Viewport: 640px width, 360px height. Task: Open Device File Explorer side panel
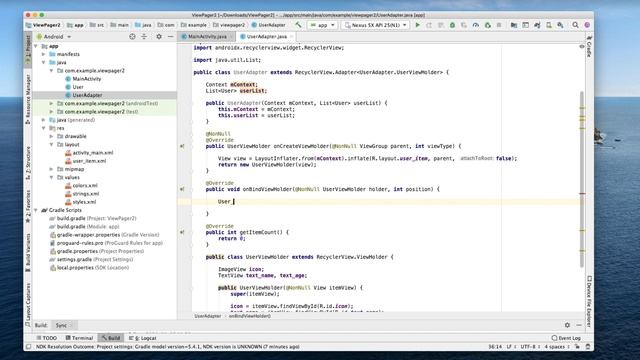(589, 301)
